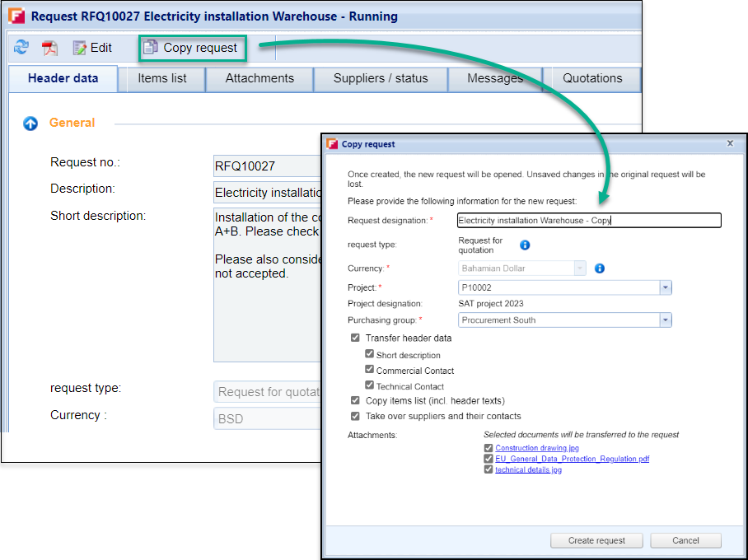Uncheck Take over suppliers and contacts
The width and height of the screenshot is (748, 560).
(x=355, y=416)
